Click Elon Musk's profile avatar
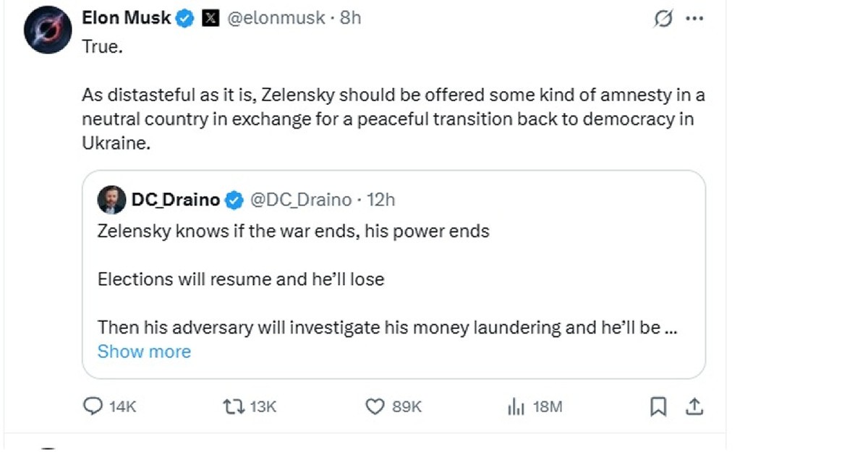868x452 pixels. pyautogui.click(x=47, y=30)
